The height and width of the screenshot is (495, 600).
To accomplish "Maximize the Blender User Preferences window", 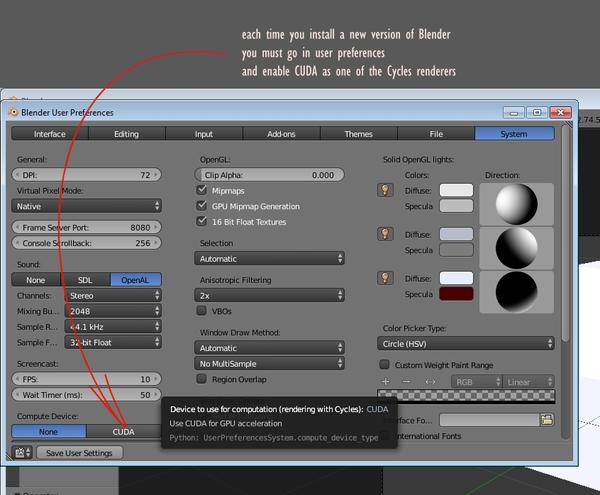I will (537, 112).
